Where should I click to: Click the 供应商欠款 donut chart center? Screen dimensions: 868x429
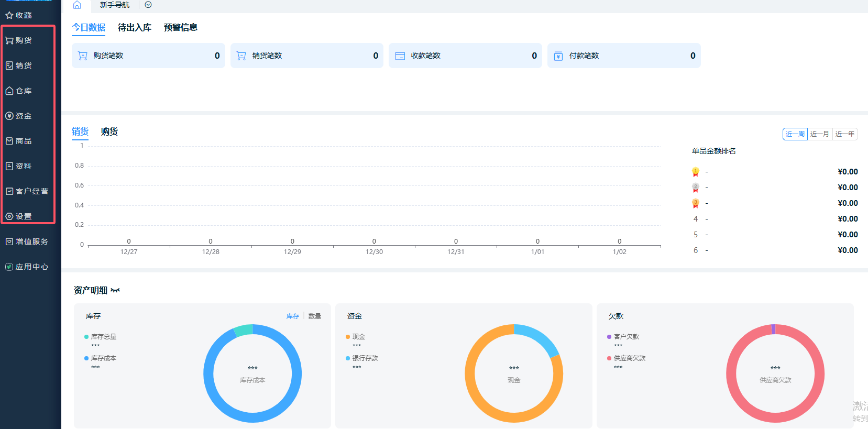pyautogui.click(x=775, y=374)
